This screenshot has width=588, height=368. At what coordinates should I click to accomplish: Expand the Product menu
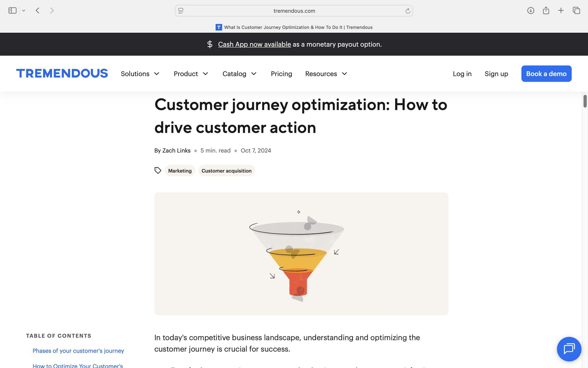(191, 74)
